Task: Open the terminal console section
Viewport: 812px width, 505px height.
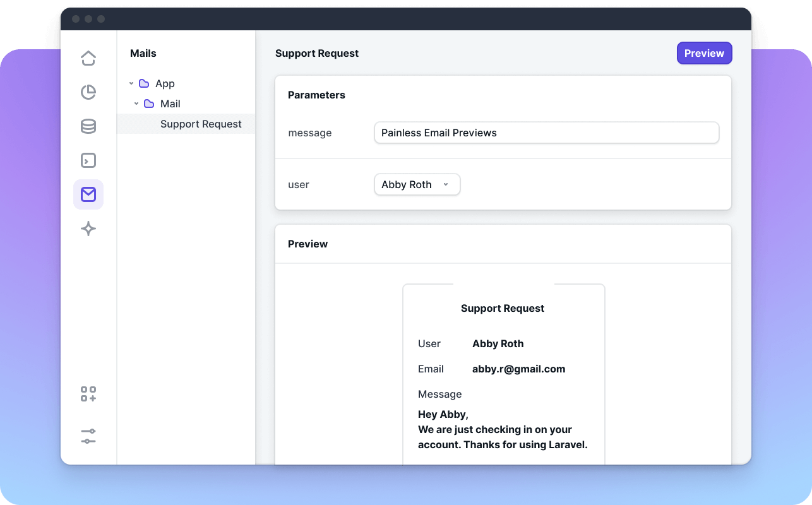Action: click(x=88, y=160)
